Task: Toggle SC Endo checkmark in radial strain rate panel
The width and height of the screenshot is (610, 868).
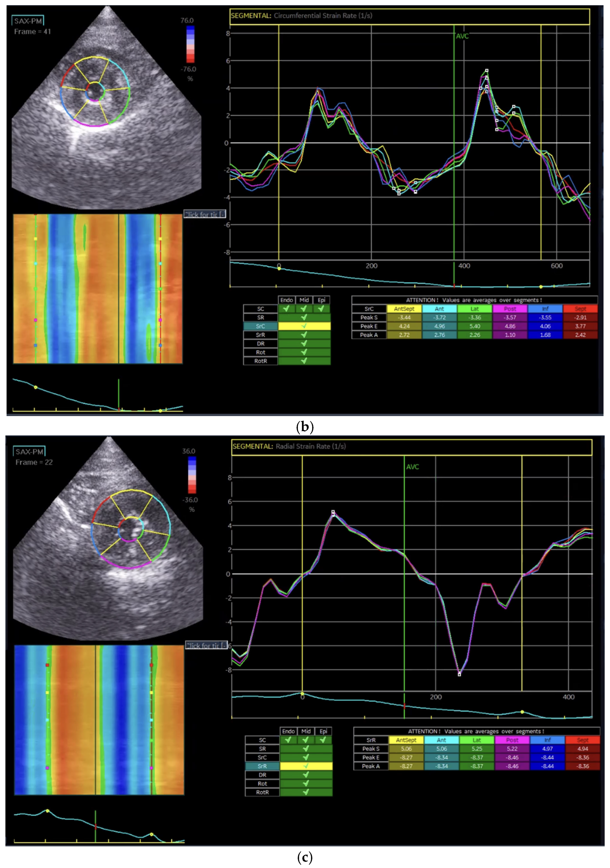Action: click(x=288, y=740)
